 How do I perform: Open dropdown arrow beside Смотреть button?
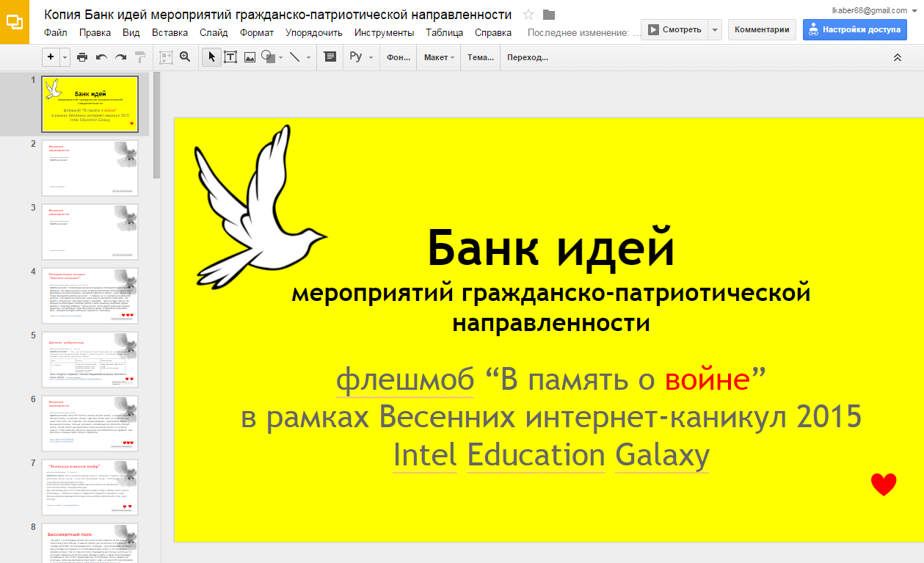715,30
